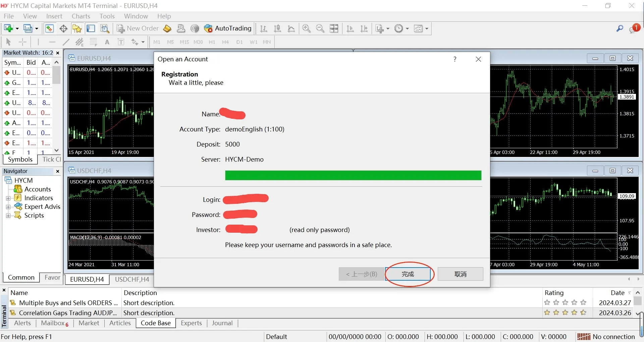Toggle Auto Scroll chart icon
The width and height of the screenshot is (644, 342).
click(350, 28)
